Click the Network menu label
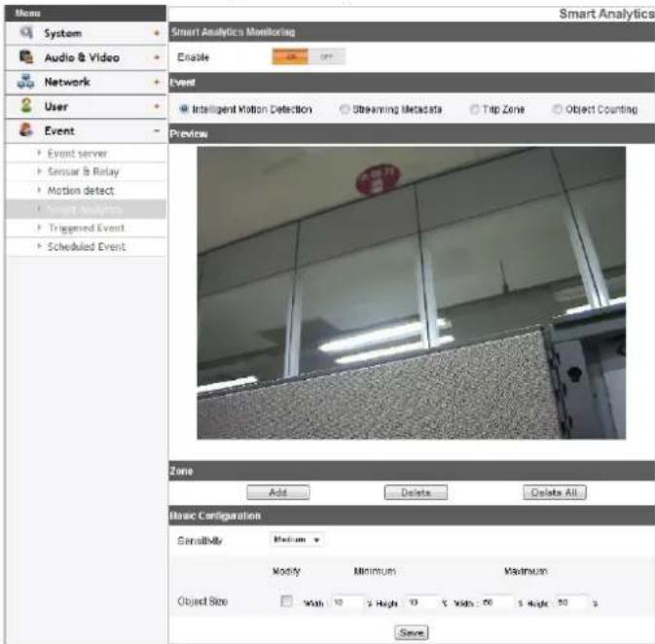 67,82
